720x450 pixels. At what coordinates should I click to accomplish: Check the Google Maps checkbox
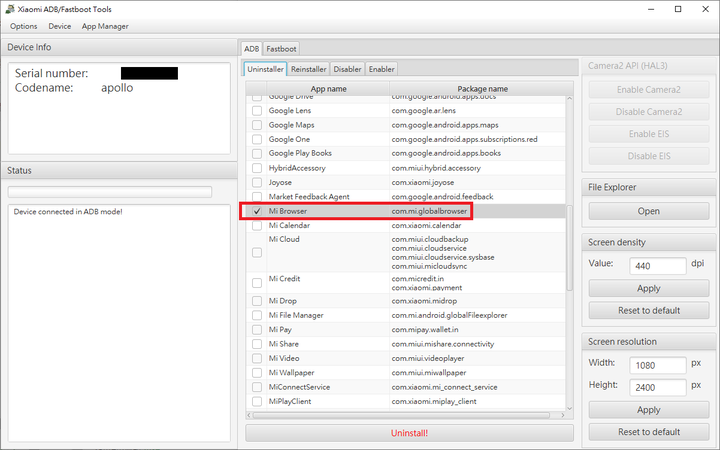[257, 125]
